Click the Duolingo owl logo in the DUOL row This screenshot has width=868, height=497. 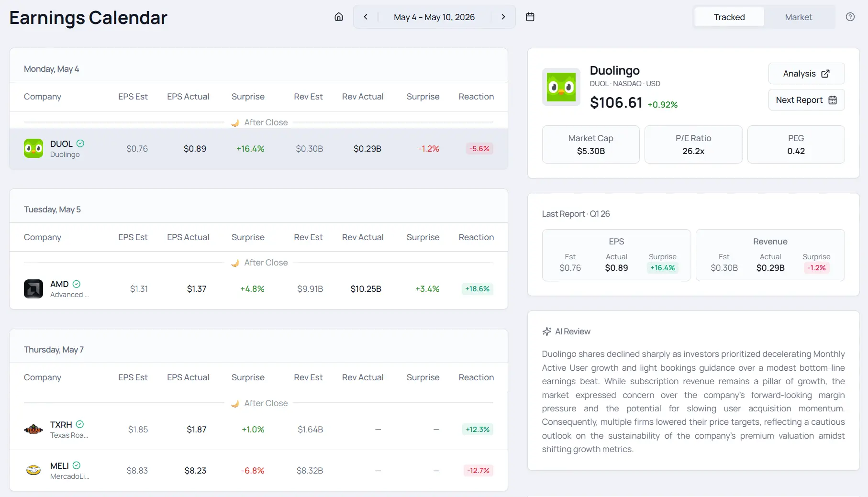click(33, 148)
